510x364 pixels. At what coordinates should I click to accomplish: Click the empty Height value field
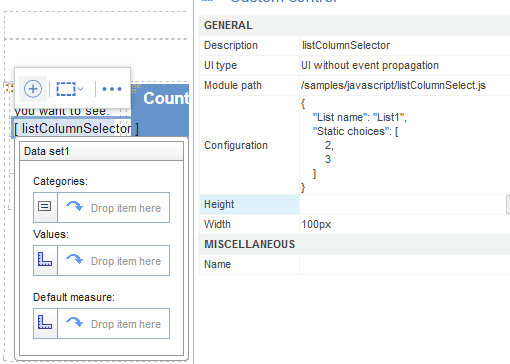tap(403, 204)
